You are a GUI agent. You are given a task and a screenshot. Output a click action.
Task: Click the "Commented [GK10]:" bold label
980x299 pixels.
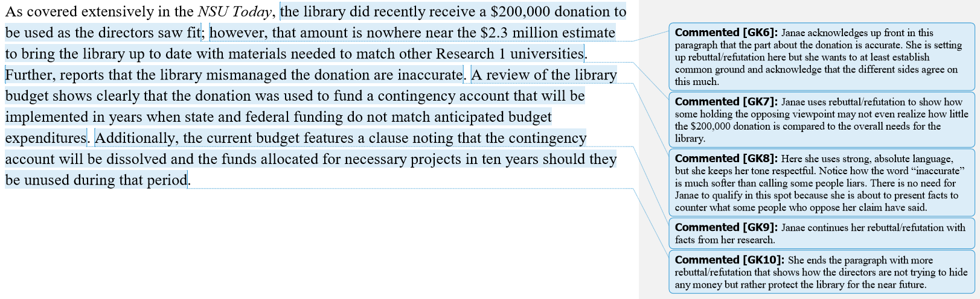[x=729, y=260]
